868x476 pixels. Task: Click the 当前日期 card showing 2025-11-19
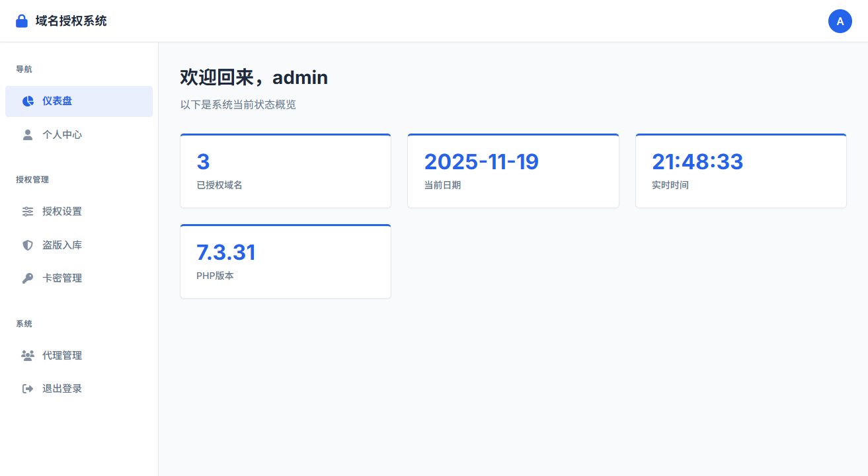pyautogui.click(x=513, y=171)
